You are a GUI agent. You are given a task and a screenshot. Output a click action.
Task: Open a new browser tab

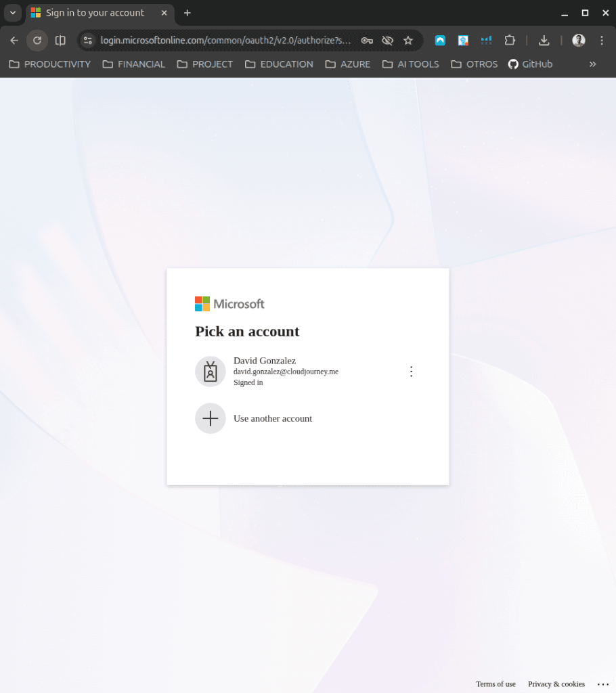coord(188,13)
